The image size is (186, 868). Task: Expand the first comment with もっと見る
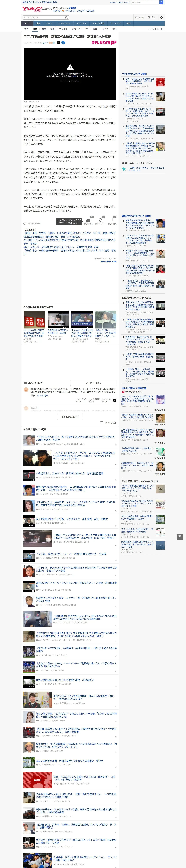click(x=43, y=395)
